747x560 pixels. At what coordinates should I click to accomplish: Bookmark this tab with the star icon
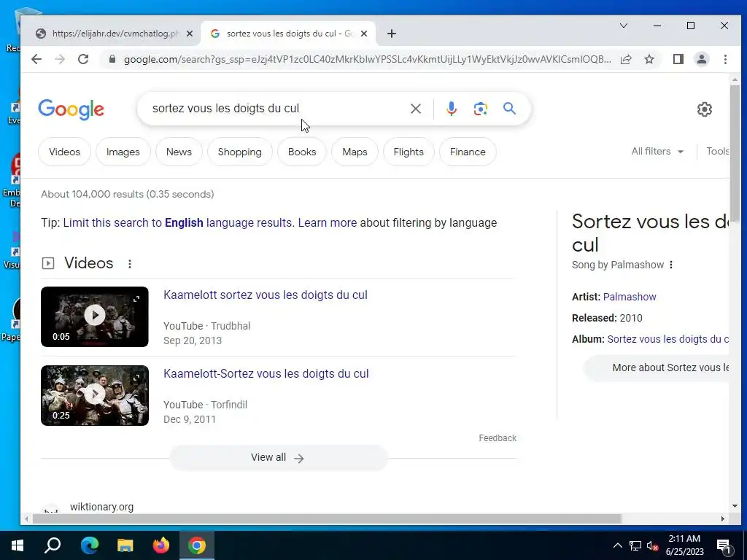pyautogui.click(x=649, y=59)
